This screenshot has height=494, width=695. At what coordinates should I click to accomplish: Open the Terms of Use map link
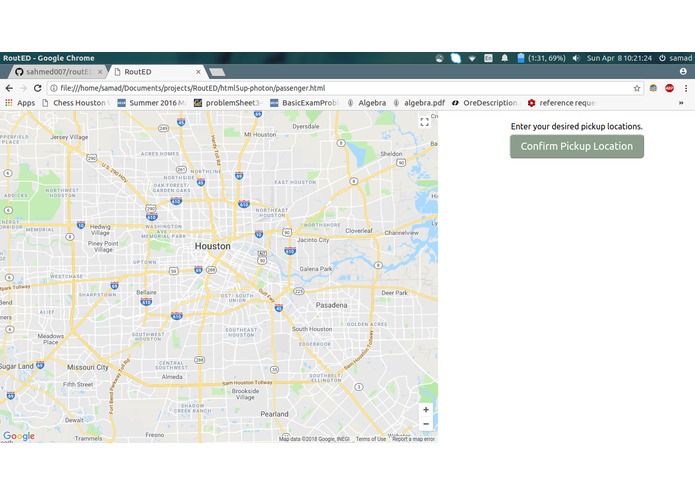coord(371,439)
